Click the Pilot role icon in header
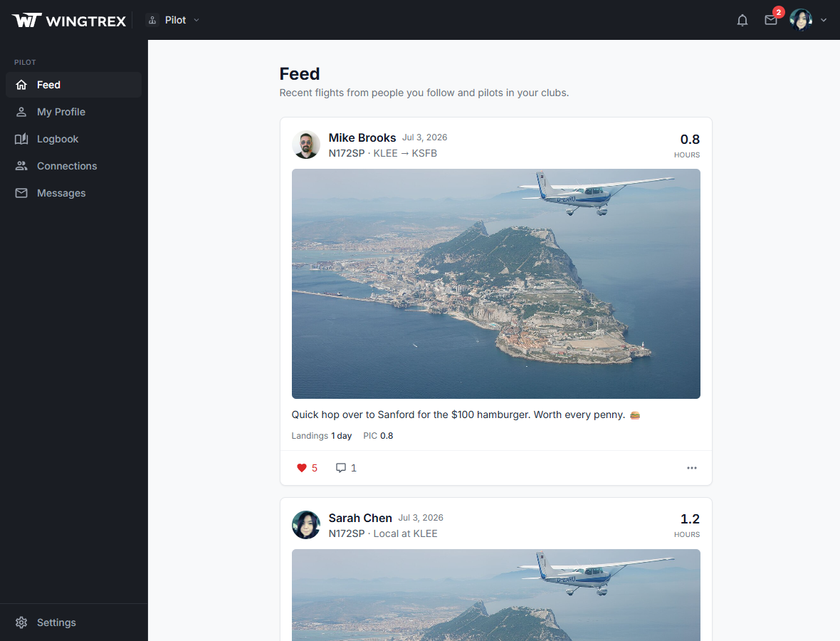 click(152, 21)
